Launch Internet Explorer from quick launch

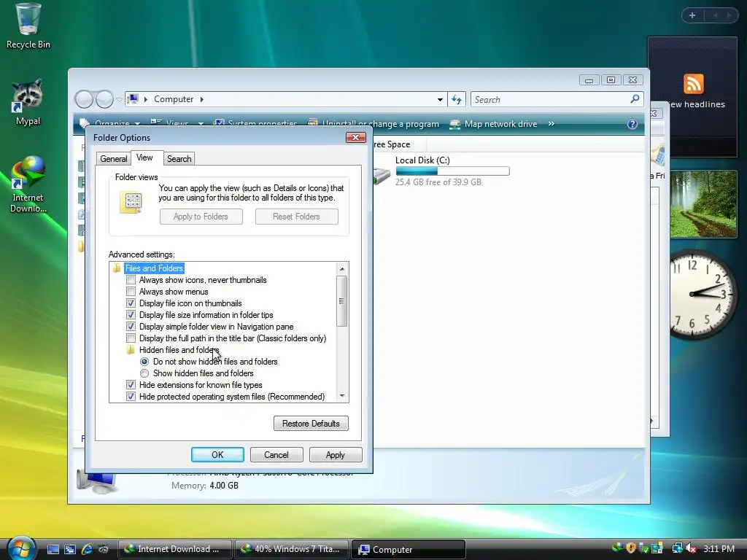[87, 549]
